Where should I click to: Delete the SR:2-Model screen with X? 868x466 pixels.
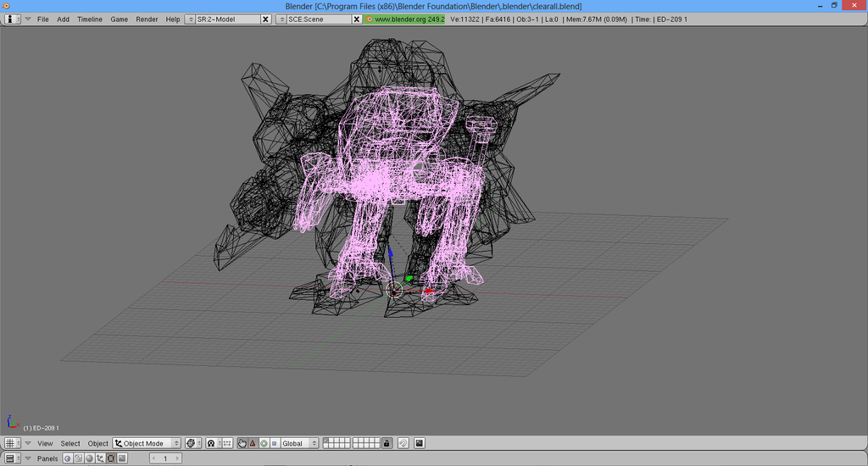pos(265,19)
